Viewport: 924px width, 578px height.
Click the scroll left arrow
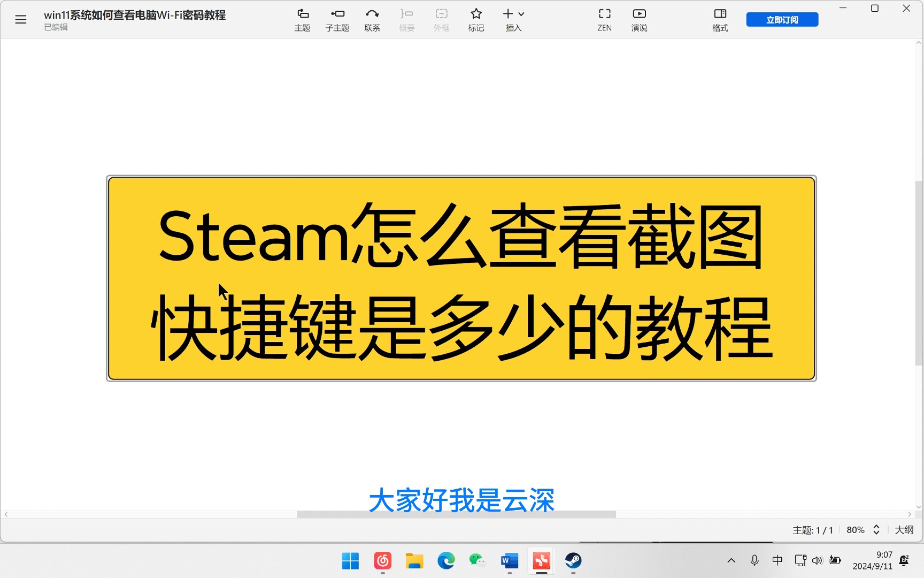(x=6, y=514)
